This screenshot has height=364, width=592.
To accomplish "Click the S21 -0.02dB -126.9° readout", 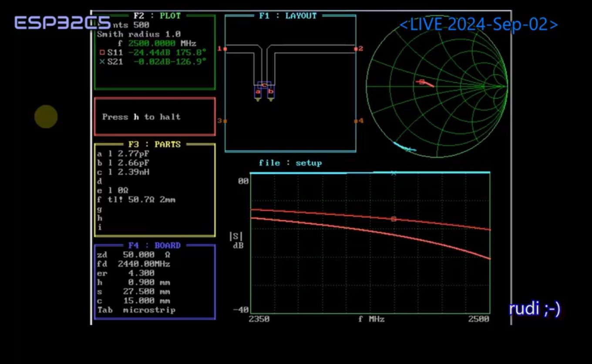I will (x=152, y=62).
